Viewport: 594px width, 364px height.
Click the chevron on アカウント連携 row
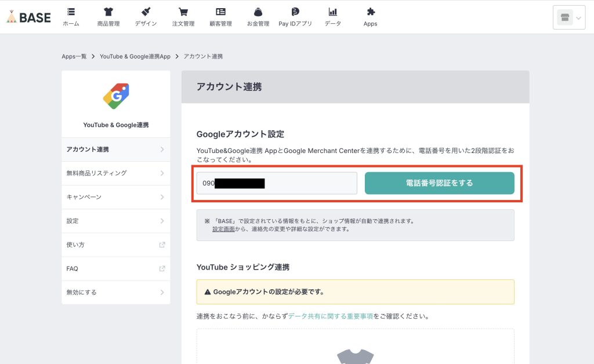pos(162,150)
